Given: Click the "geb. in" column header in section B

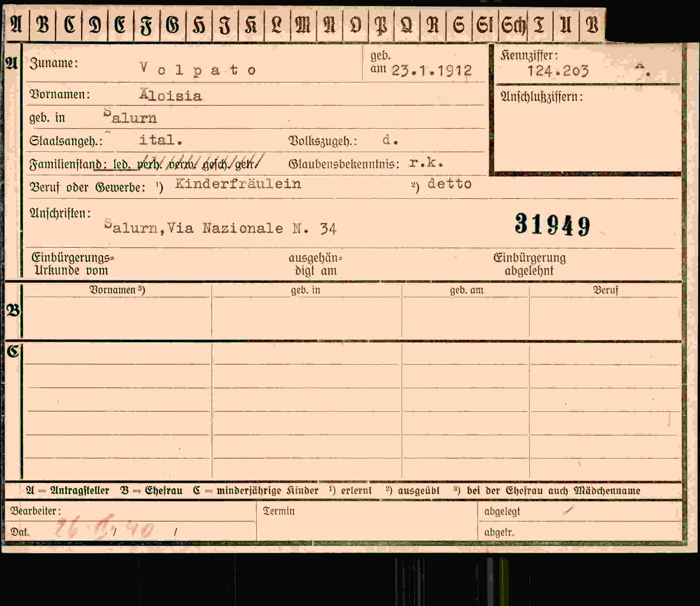Looking at the screenshot, I should pos(305,290).
